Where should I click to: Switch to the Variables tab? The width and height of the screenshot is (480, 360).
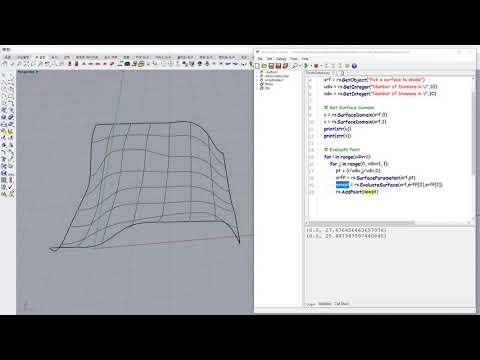(x=325, y=304)
